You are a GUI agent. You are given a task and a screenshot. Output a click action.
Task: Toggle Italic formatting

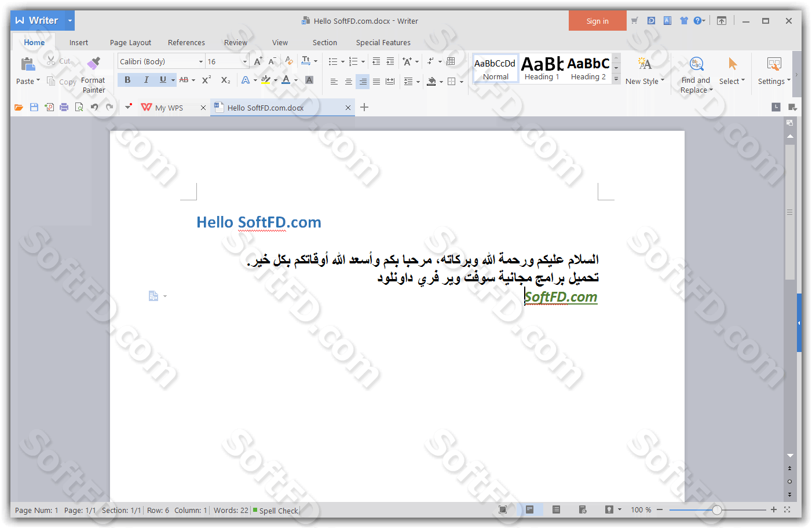tap(146, 80)
